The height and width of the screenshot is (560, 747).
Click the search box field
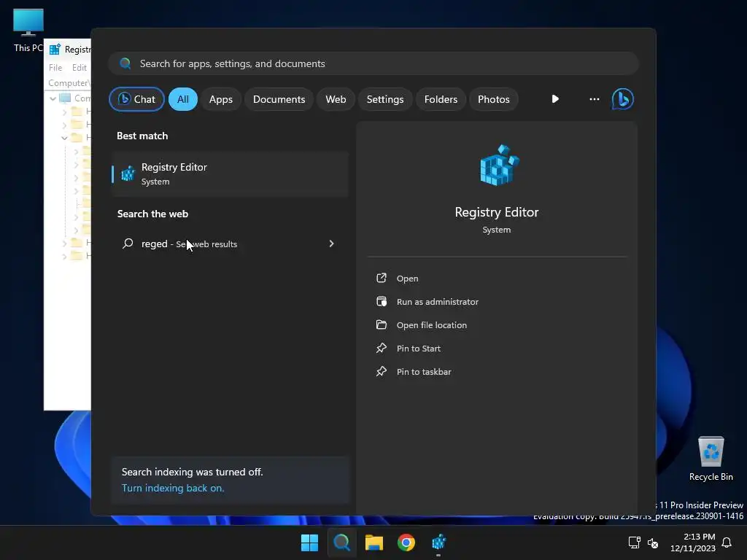click(373, 63)
